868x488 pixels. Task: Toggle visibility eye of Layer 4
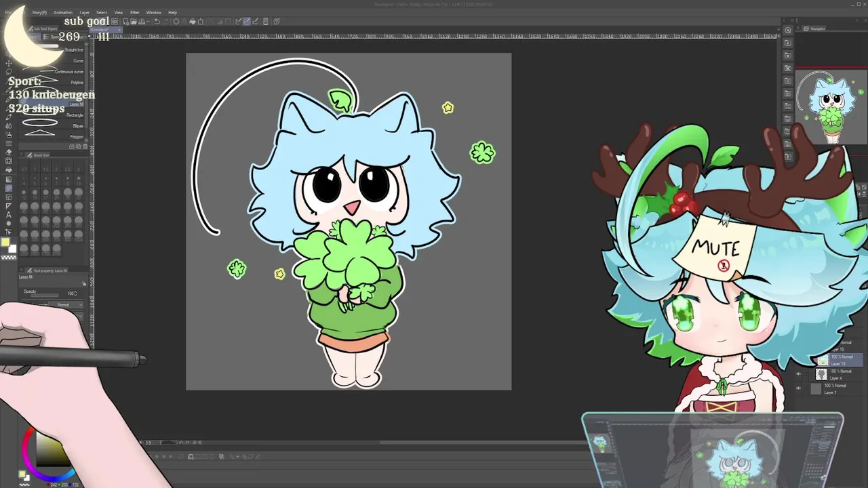798,373
